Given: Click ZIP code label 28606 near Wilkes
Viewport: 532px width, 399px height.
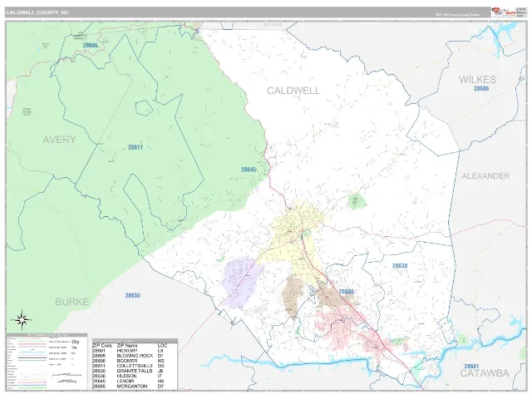Looking at the screenshot, I should tap(481, 88).
